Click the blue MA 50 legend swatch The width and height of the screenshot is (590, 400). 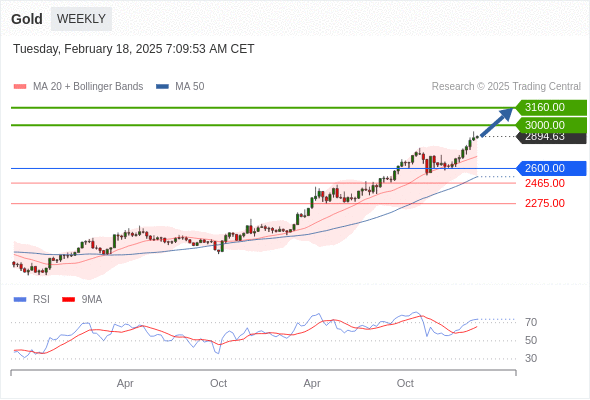point(162,87)
